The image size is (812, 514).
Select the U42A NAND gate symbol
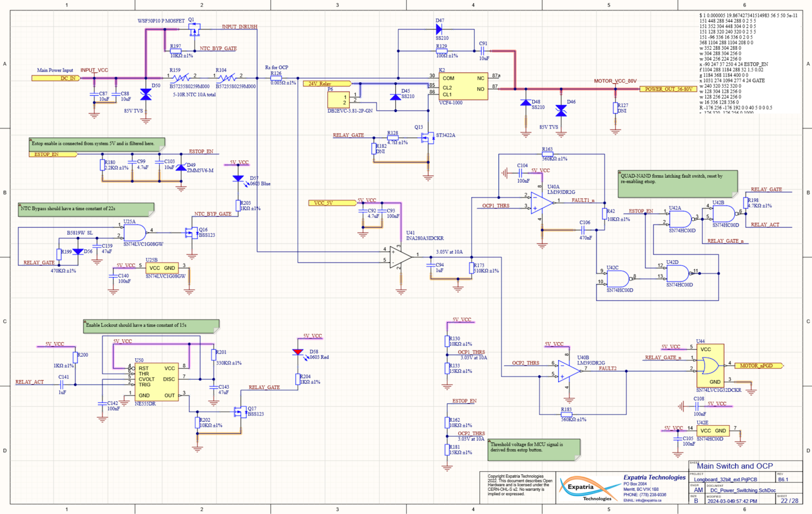click(679, 219)
